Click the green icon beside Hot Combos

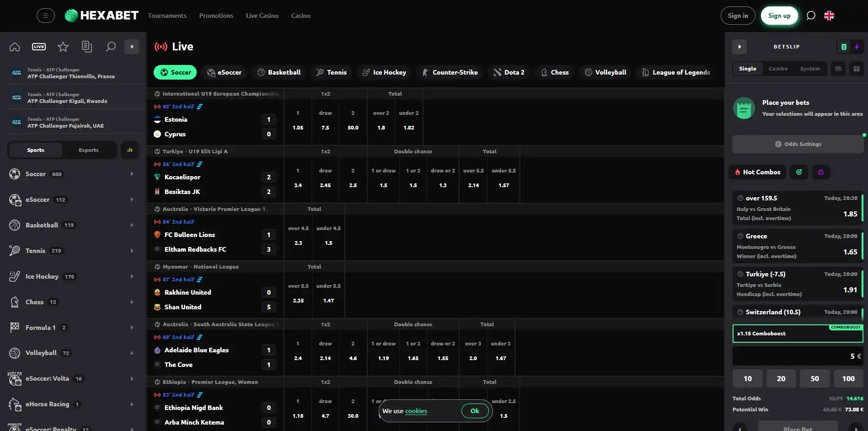799,172
